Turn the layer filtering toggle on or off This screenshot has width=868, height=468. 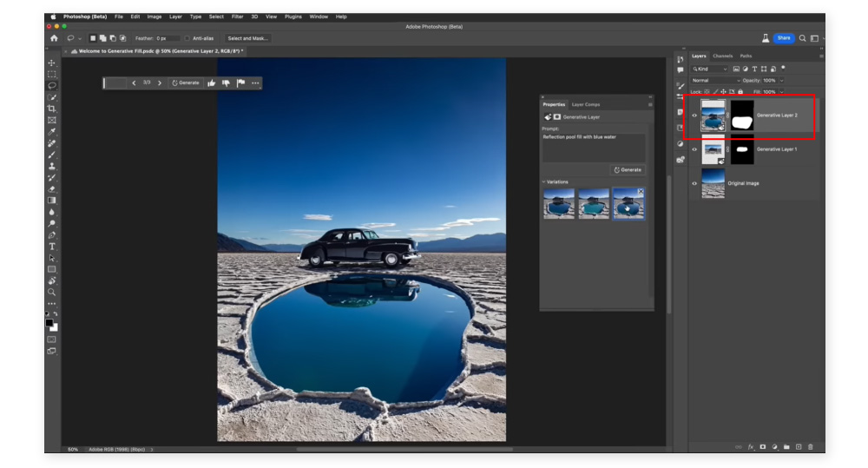783,68
